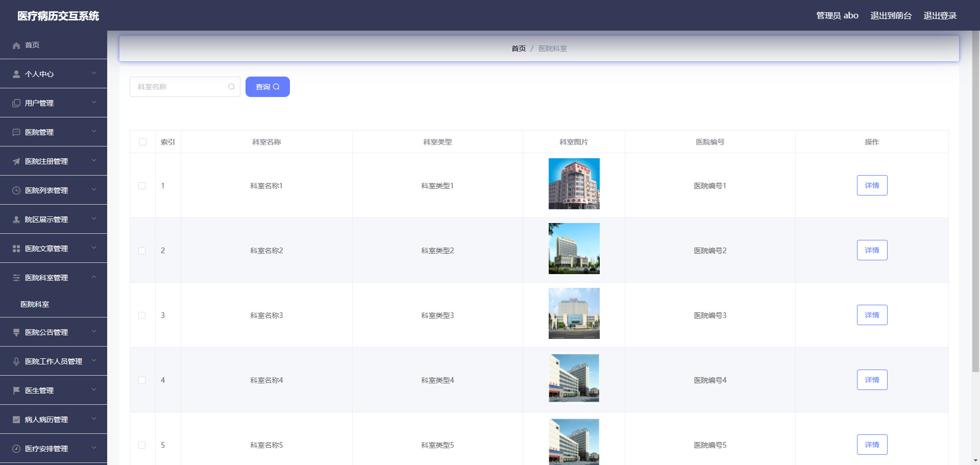Expand the 医院文章管理 chevron
The width and height of the screenshot is (980, 465).
tap(94, 248)
